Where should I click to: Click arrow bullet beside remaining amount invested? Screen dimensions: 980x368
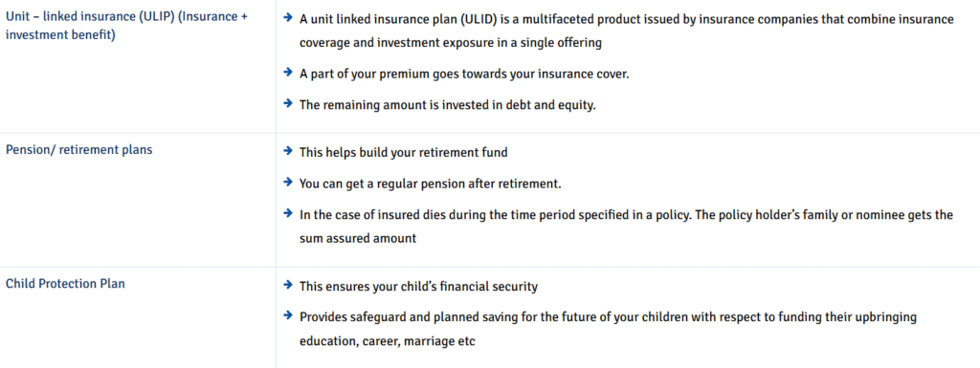coord(287,103)
